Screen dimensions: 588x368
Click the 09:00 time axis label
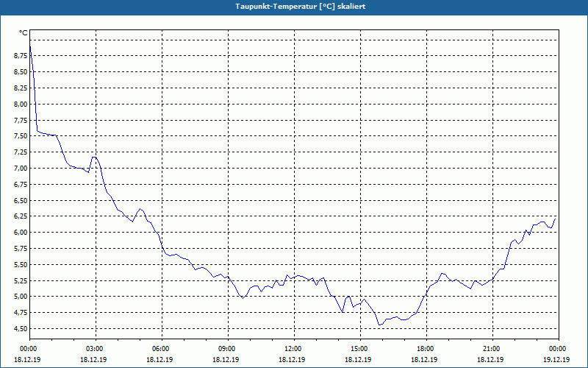(228, 349)
